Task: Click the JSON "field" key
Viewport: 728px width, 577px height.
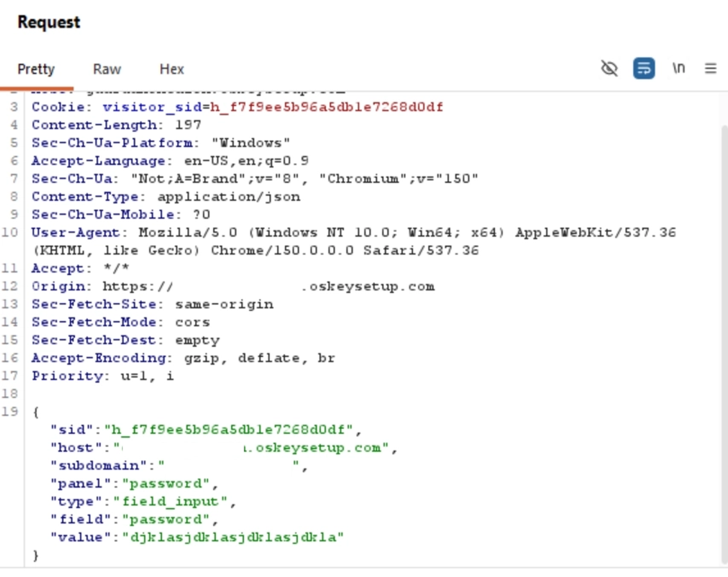Action: 81,519
